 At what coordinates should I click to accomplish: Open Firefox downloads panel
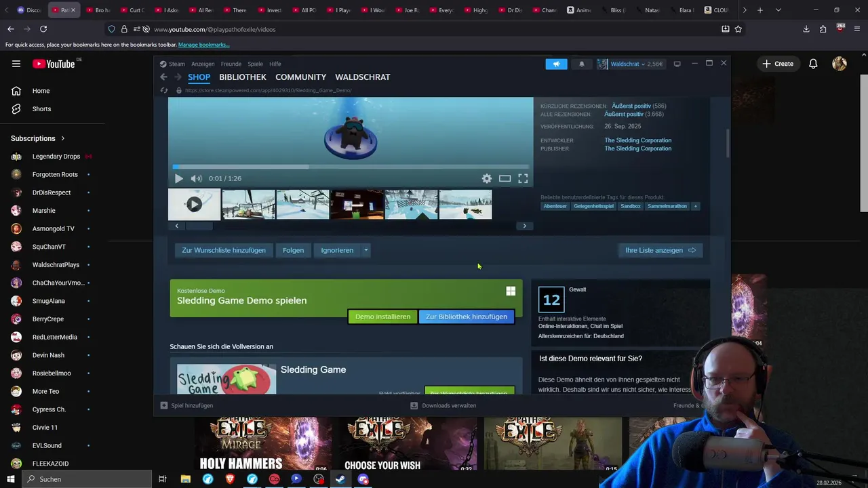806,29
